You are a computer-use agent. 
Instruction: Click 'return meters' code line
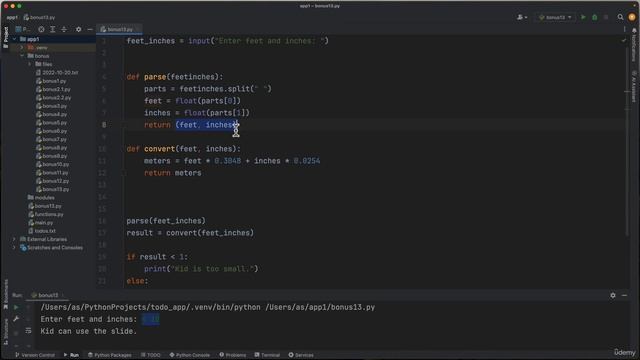pos(173,173)
